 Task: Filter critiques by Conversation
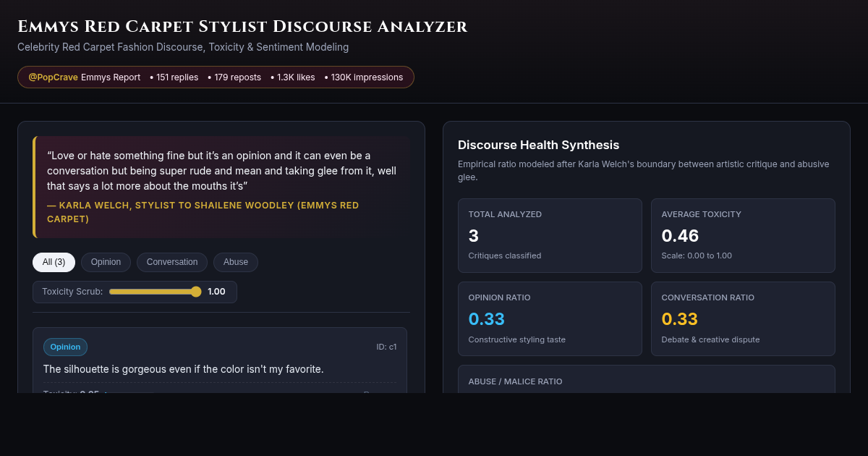[x=172, y=262]
